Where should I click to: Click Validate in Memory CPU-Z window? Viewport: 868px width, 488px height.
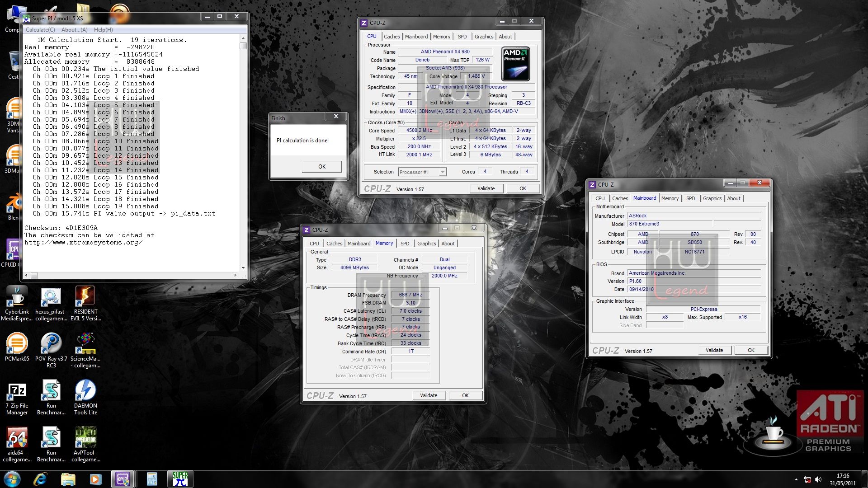429,395
